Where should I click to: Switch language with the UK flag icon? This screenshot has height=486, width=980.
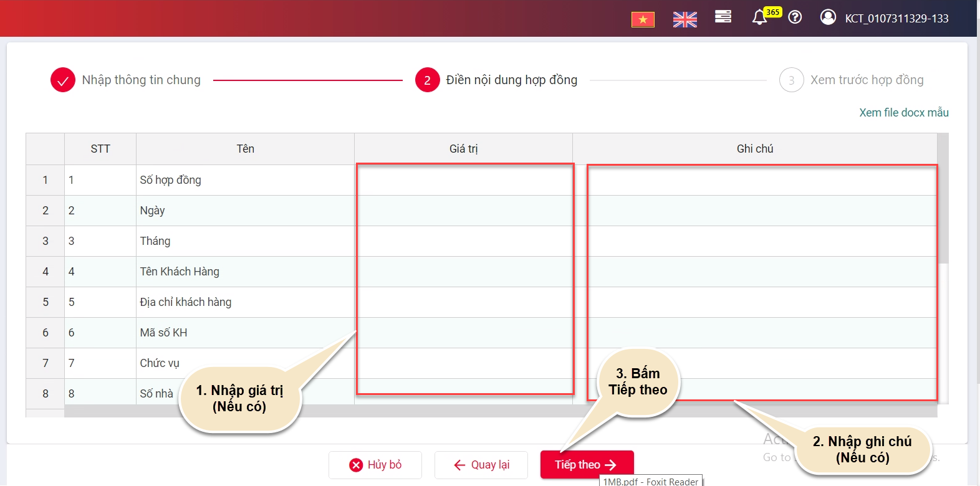[685, 20]
